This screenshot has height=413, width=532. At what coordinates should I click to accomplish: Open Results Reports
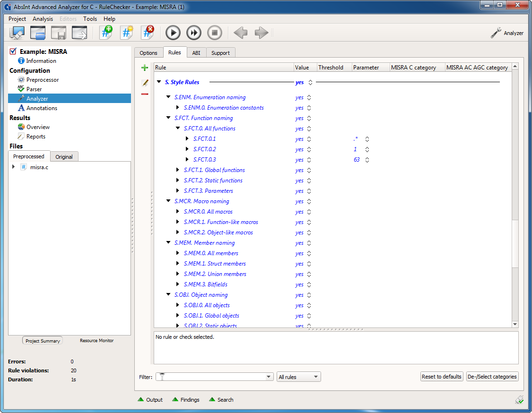click(x=35, y=136)
